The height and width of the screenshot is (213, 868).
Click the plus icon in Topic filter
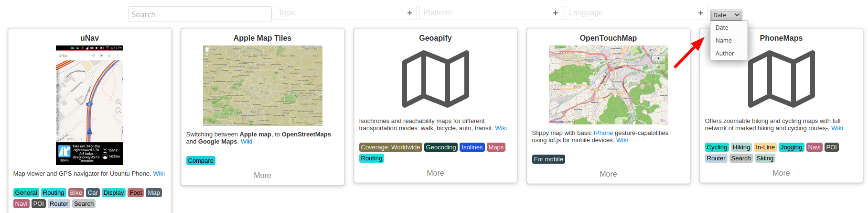[x=409, y=13]
